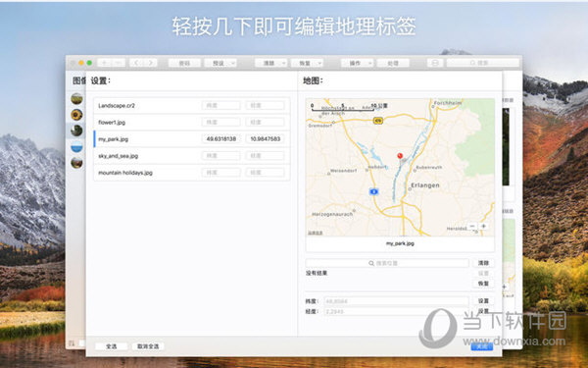Click the red location pin on map
This screenshot has height=368, width=588.
click(400, 155)
